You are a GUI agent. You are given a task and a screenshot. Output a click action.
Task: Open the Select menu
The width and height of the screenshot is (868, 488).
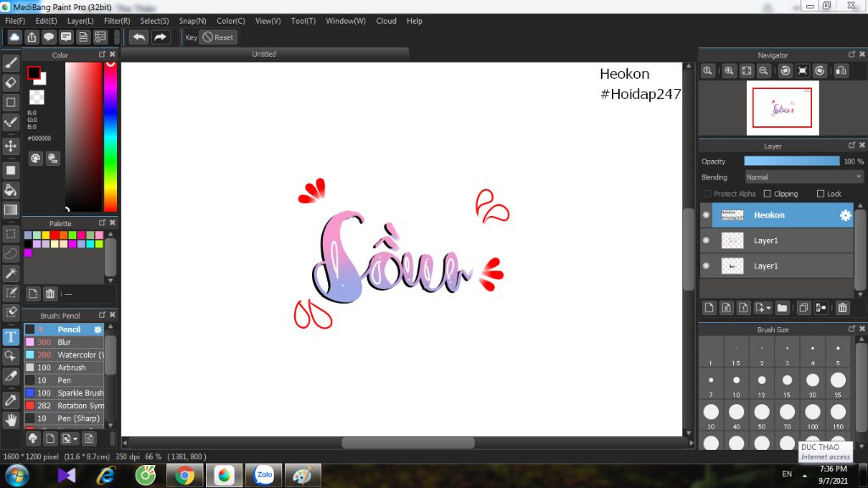[x=154, y=20]
